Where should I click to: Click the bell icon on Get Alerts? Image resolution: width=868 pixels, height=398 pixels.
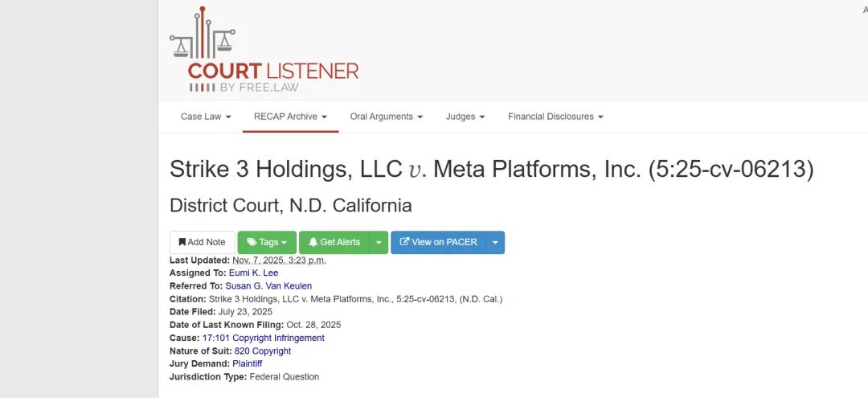[313, 242]
